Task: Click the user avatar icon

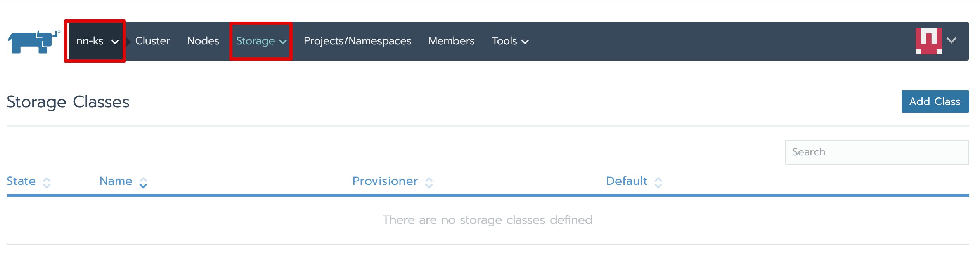Action: pos(928,41)
